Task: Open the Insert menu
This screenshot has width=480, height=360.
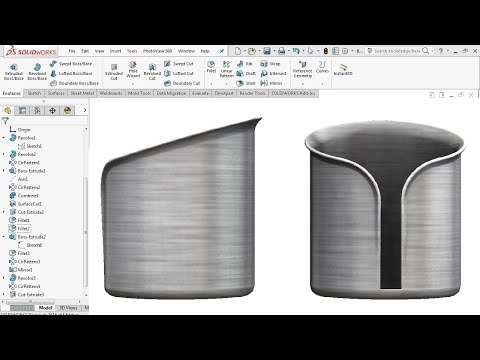Action: 115,51
